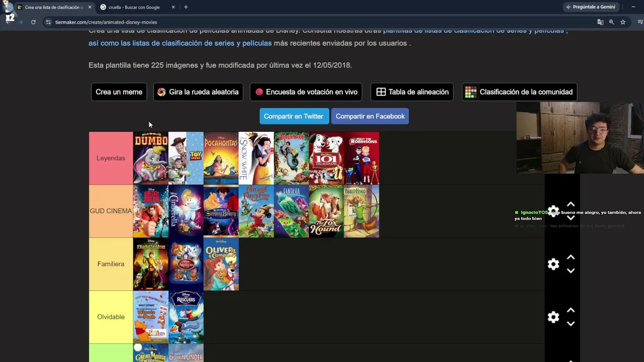Select the Robin Hood poster

pos(362,211)
